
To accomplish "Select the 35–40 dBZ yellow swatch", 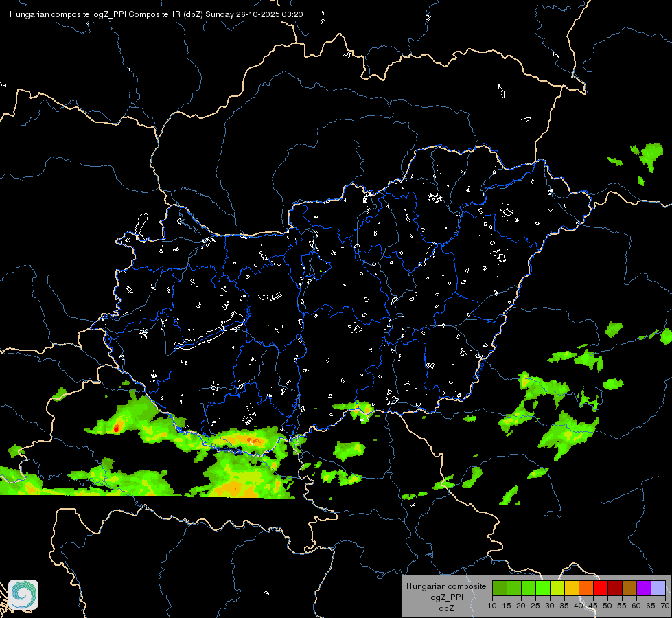I will (572, 588).
